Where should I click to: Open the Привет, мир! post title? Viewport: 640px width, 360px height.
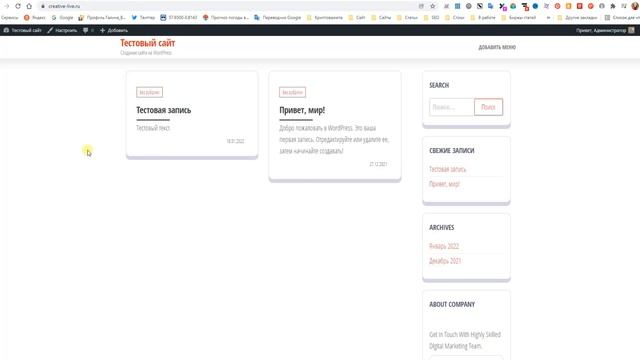(302, 110)
